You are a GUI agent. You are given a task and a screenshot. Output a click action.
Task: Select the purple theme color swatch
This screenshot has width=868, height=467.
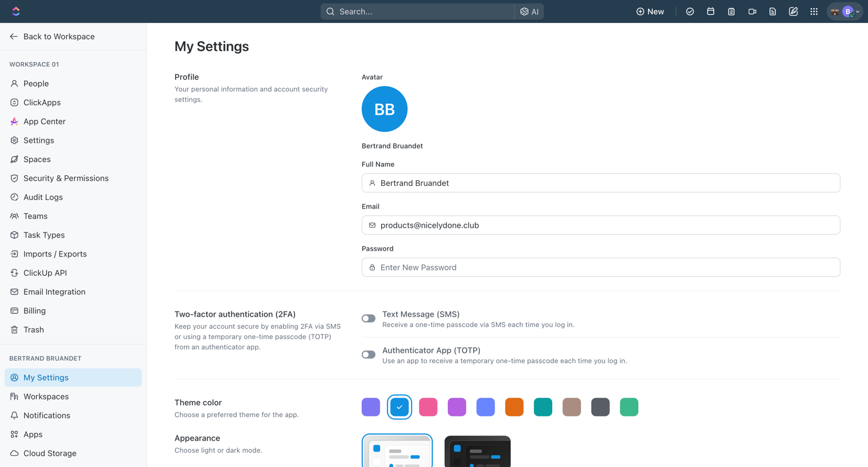tap(457, 407)
